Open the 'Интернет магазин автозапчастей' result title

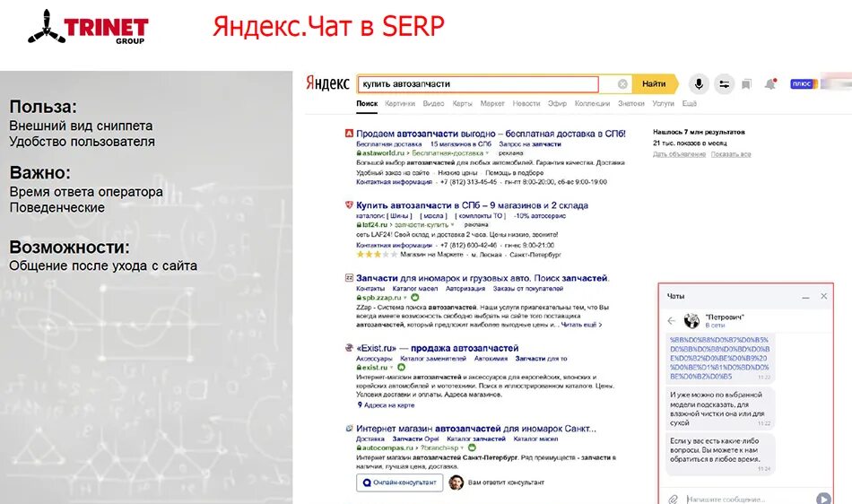click(476, 429)
